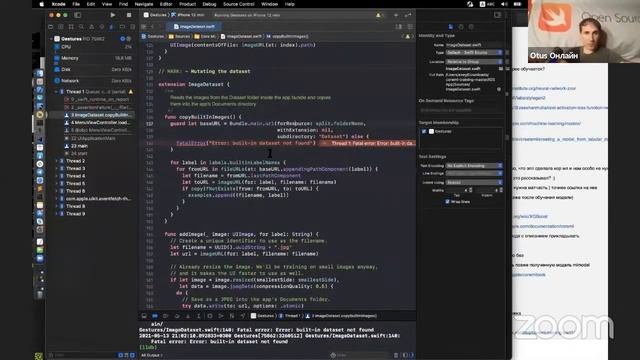Image resolution: width=640 pixels, height=360 pixels.
Task: Open the Find navigator magnifier icon
Action: coord(81,27)
